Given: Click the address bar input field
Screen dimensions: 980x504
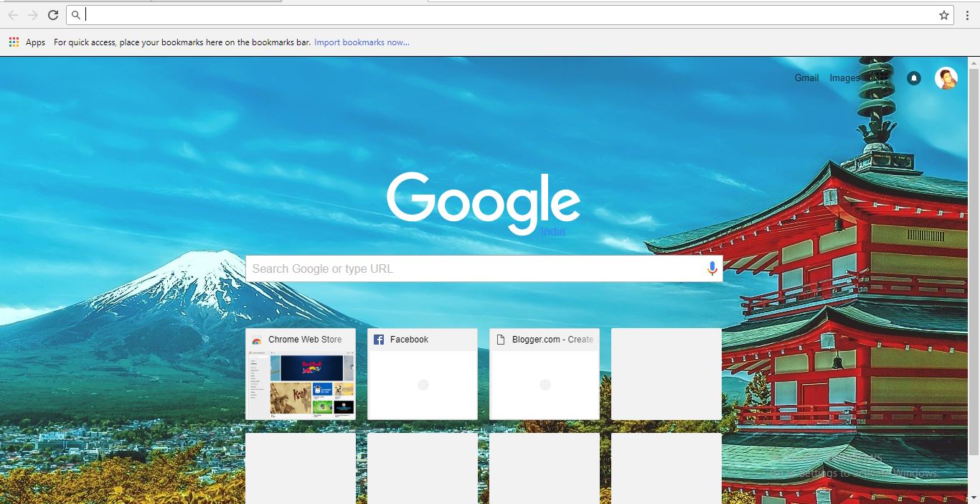Looking at the screenshot, I should point(509,15).
